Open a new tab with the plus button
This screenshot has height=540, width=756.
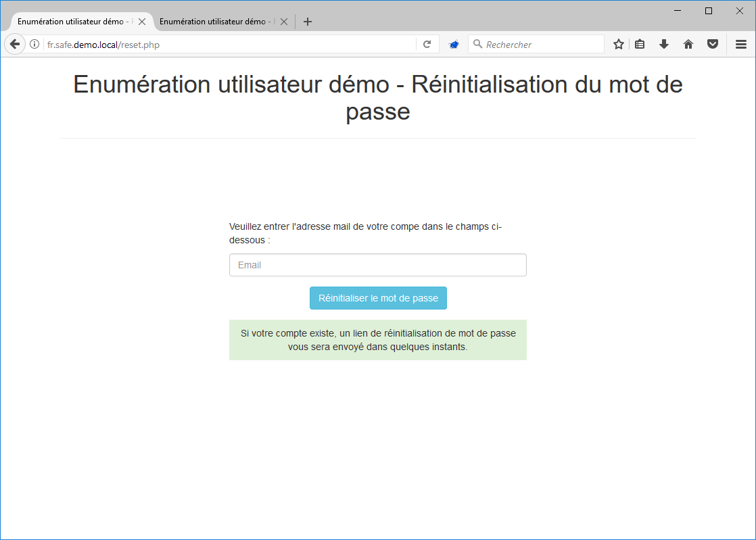pyautogui.click(x=308, y=21)
